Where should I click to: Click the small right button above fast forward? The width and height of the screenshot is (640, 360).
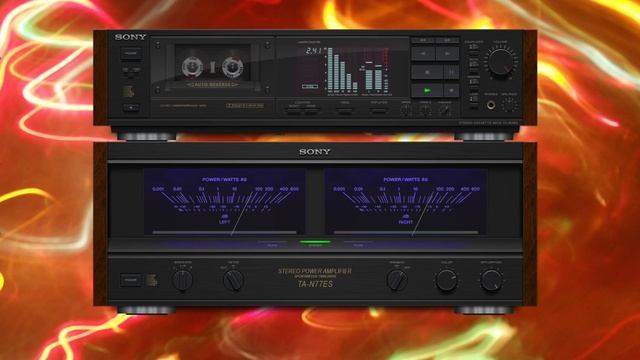point(447,40)
